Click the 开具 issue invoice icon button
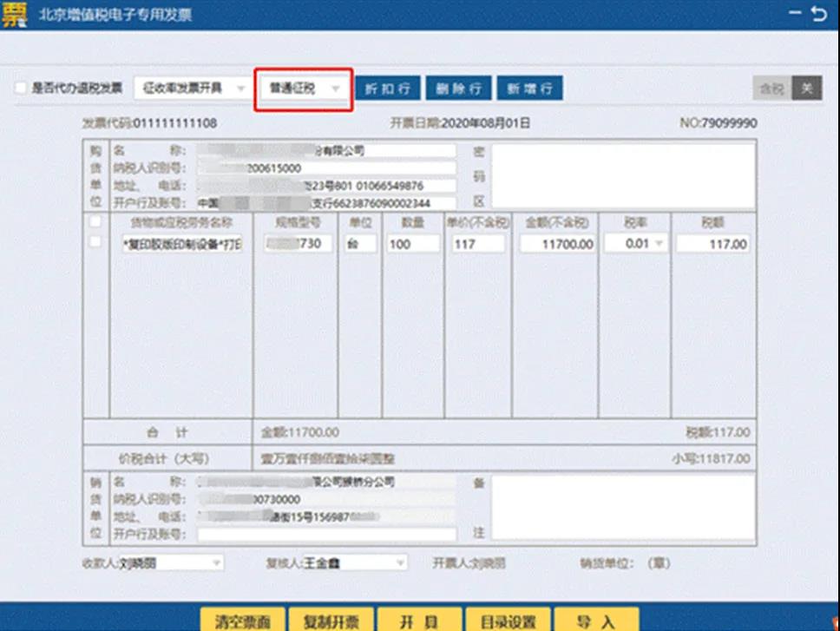This screenshot has width=840, height=631. tap(419, 620)
